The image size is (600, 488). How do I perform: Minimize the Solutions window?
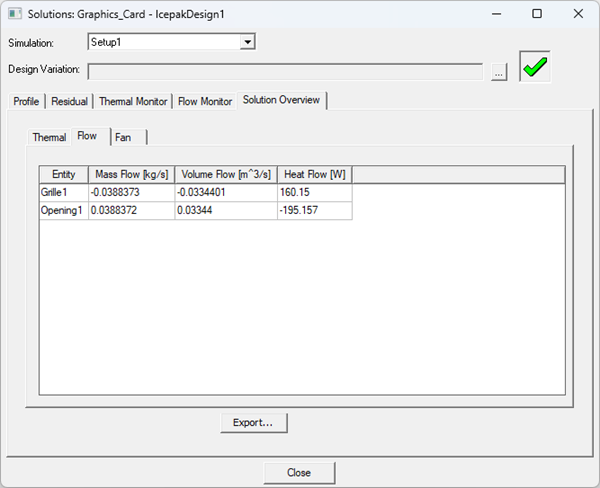(x=497, y=14)
